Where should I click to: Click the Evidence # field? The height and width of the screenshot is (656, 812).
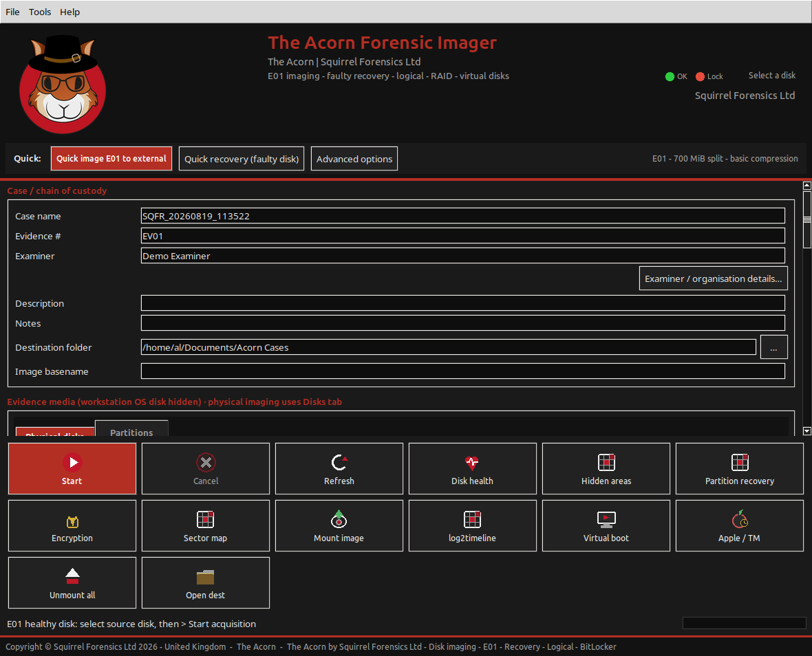[x=463, y=236]
